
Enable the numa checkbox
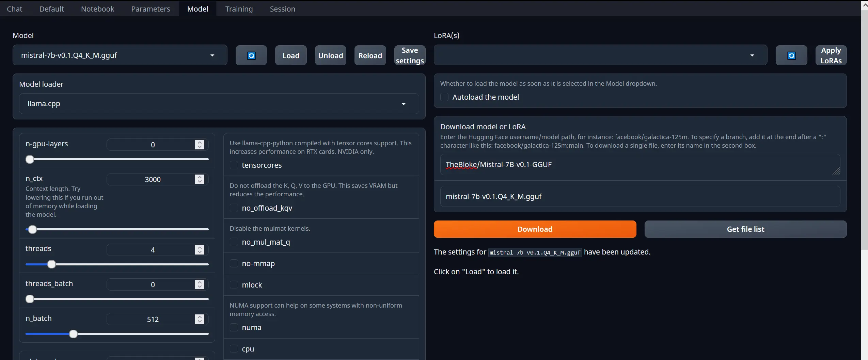(x=234, y=327)
